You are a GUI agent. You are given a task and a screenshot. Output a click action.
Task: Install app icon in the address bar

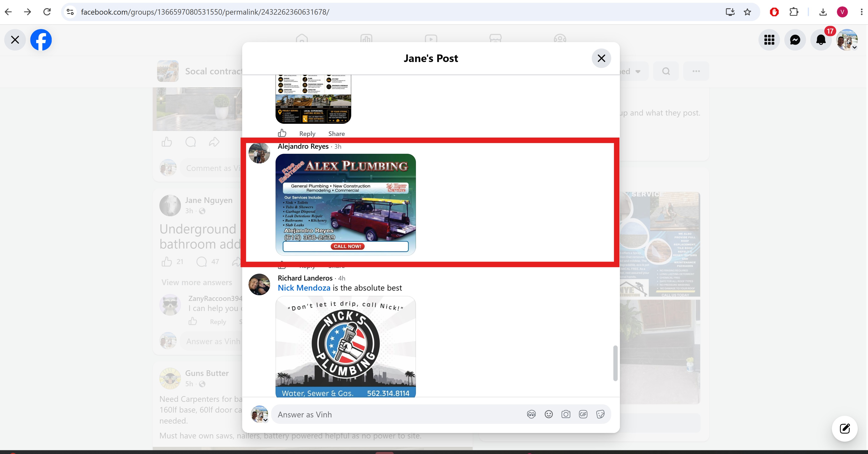(x=730, y=12)
